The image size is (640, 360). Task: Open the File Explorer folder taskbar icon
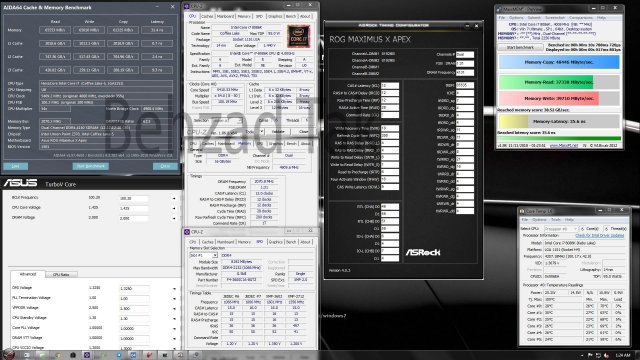(x=42, y=355)
